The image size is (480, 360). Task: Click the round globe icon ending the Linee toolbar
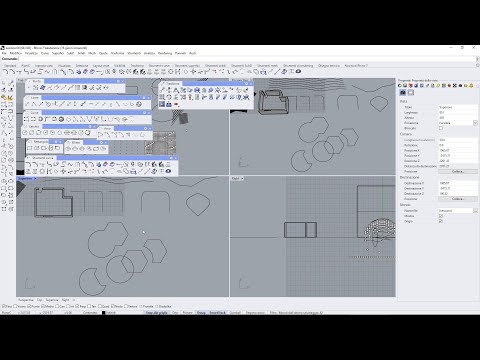pos(139,104)
